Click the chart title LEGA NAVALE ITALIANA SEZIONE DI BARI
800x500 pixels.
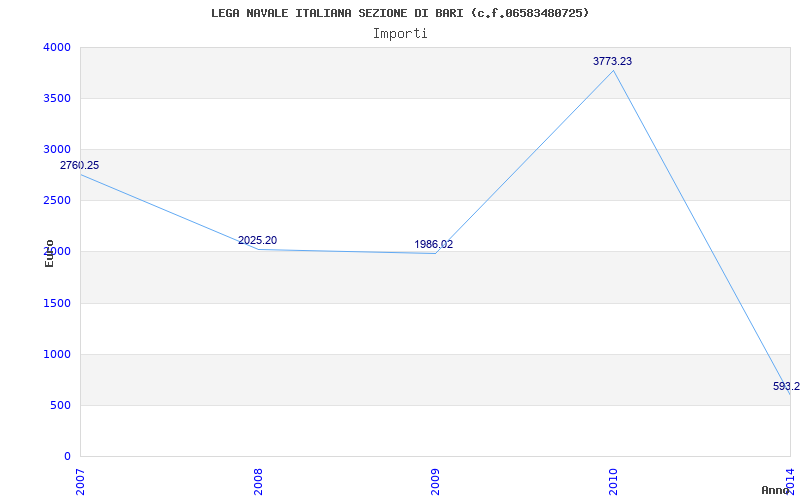click(x=400, y=13)
